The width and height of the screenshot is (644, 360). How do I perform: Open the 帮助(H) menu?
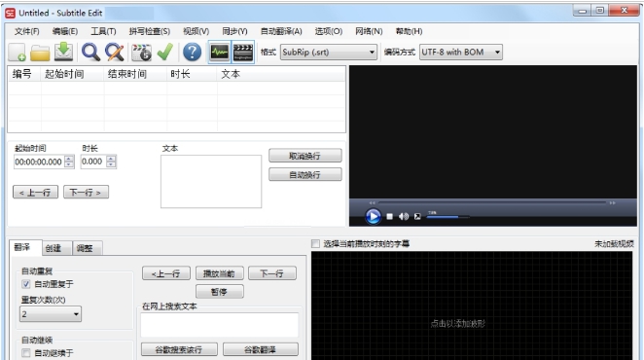[x=409, y=31]
